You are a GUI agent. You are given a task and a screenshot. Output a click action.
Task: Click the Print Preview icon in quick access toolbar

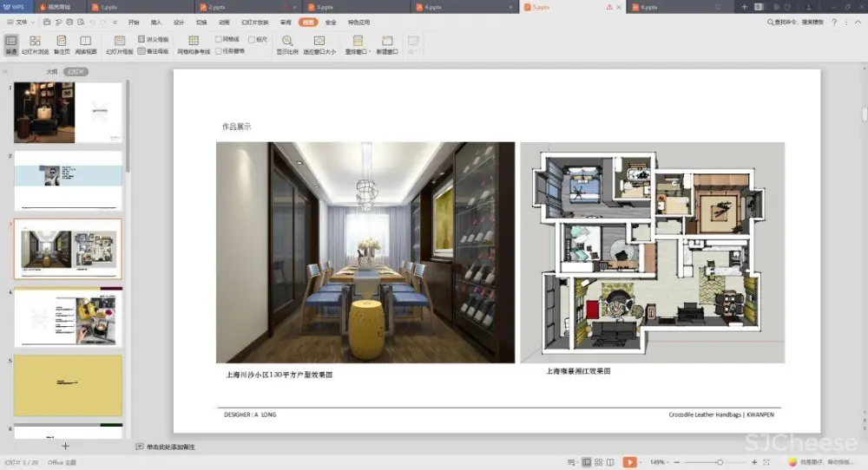pos(81,23)
